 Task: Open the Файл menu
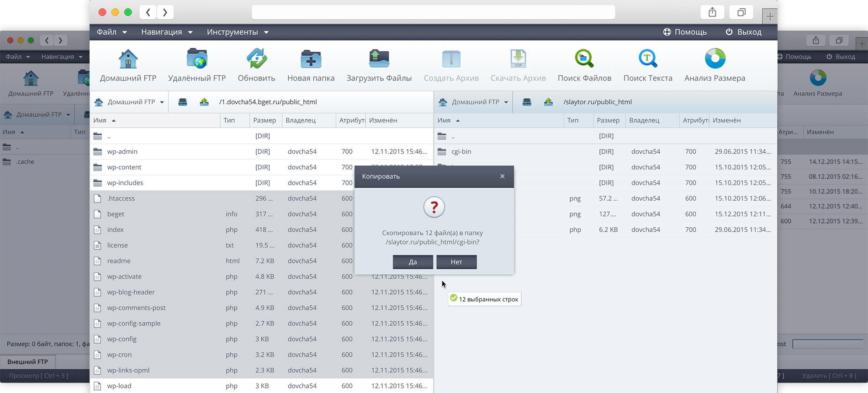[111, 32]
